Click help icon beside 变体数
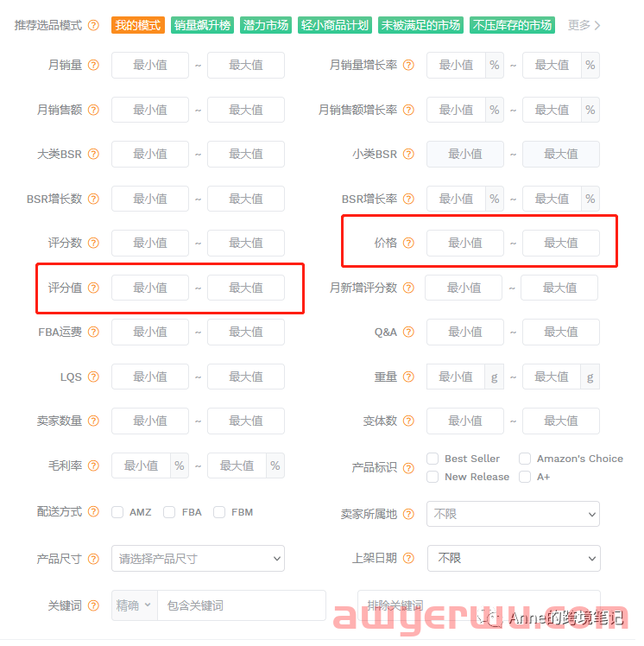This screenshot has width=644, height=646. click(408, 421)
